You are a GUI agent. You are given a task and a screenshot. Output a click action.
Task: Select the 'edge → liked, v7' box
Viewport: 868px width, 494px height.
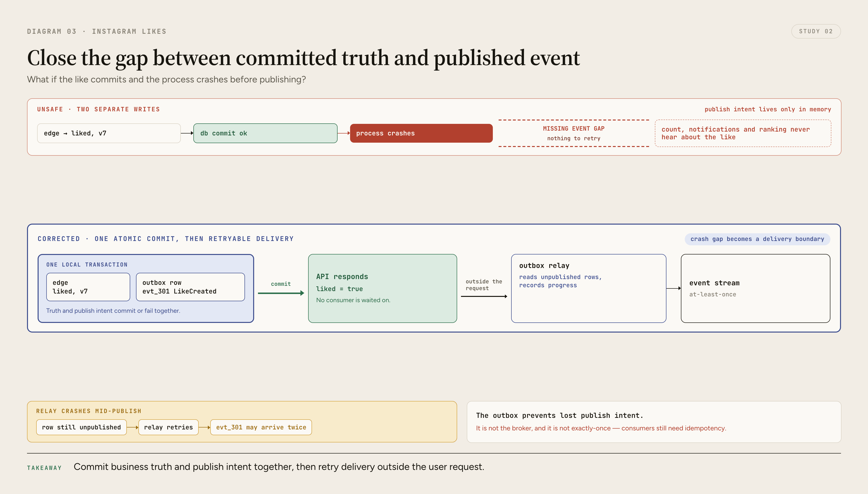109,133
